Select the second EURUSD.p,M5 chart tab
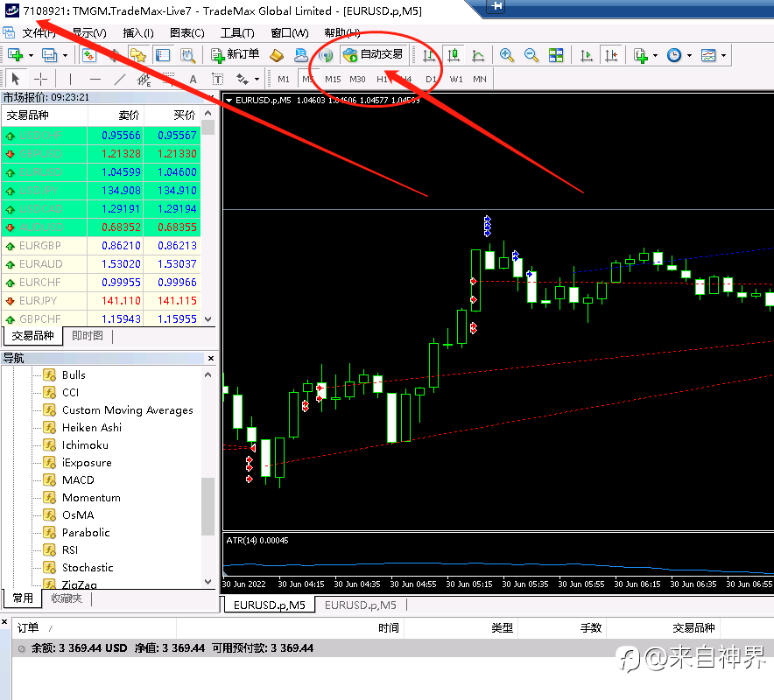 coord(361,605)
